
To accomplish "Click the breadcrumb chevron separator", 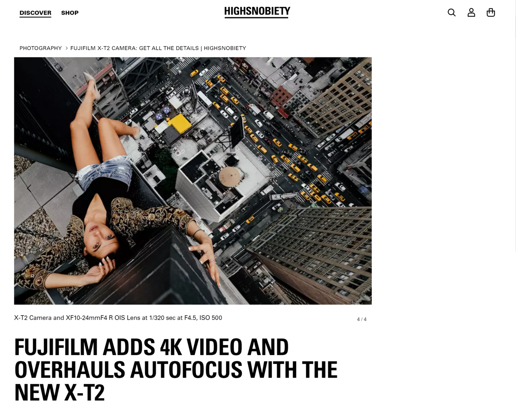I will coord(66,48).
